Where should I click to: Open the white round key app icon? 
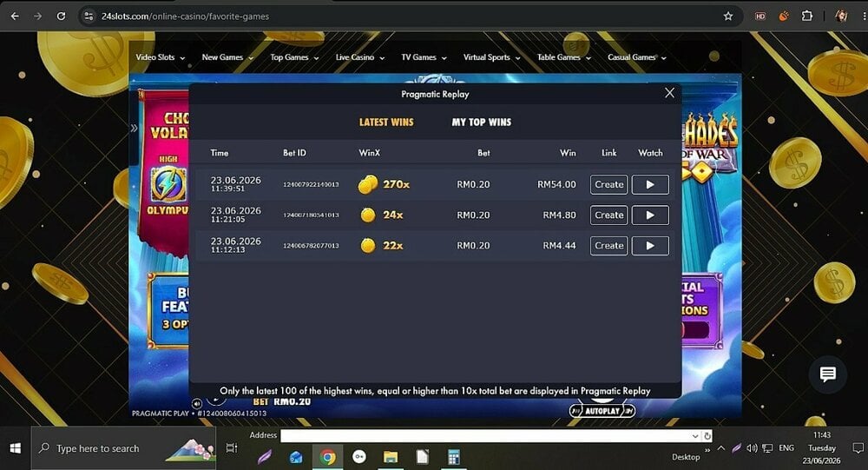(x=359, y=457)
